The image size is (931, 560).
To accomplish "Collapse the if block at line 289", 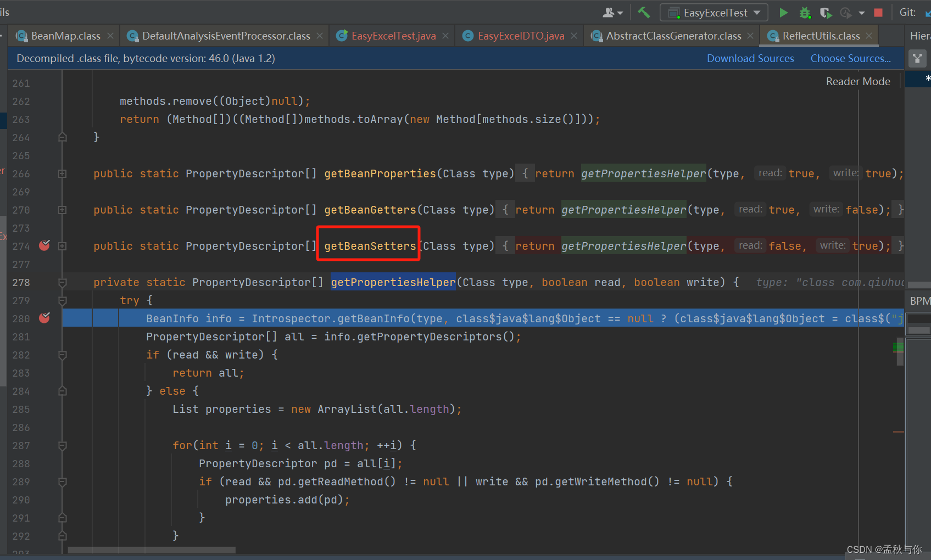I will click(x=63, y=481).
